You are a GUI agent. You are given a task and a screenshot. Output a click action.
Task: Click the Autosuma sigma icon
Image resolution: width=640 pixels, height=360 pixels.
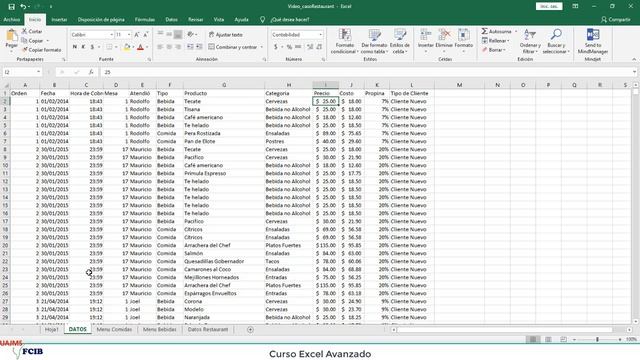pos(484,31)
